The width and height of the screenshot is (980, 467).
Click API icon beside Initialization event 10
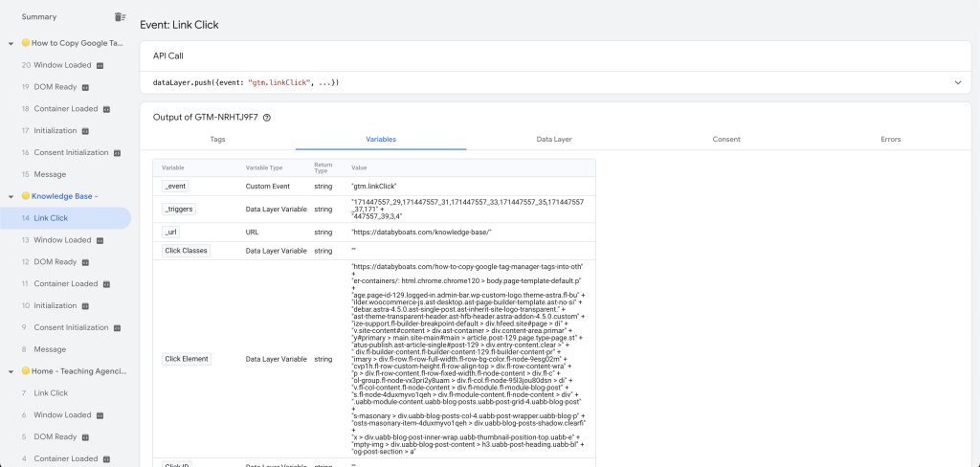pyautogui.click(x=85, y=305)
